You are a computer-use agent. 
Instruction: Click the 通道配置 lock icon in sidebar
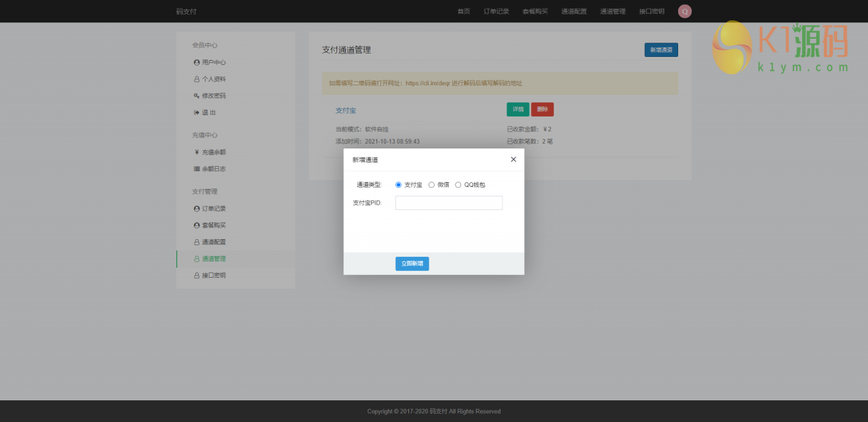coord(196,241)
